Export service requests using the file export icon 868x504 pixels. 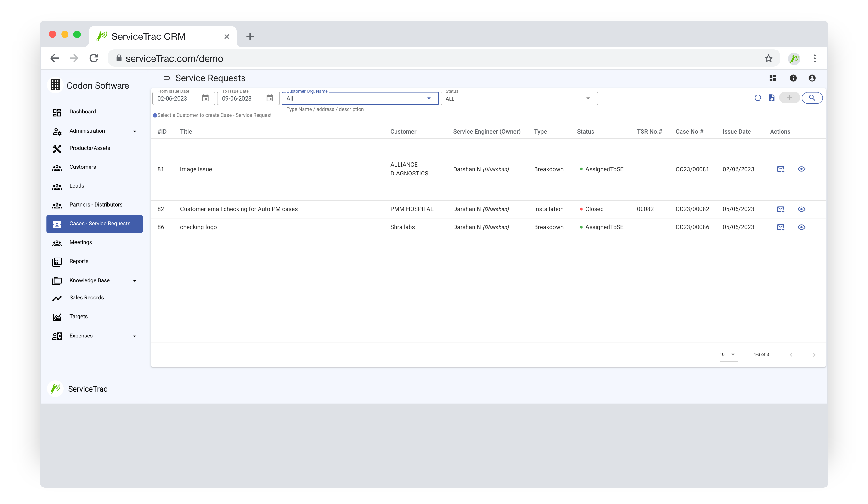coord(772,98)
